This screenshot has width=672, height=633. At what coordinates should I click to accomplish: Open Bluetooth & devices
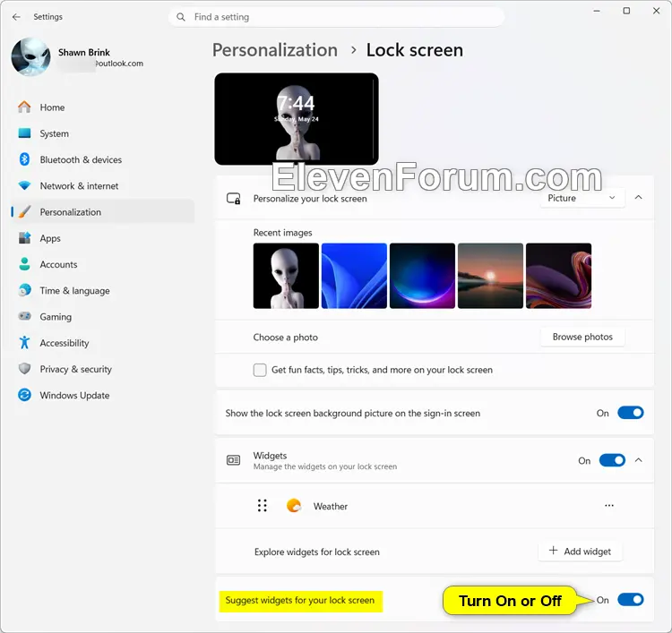(x=102, y=159)
